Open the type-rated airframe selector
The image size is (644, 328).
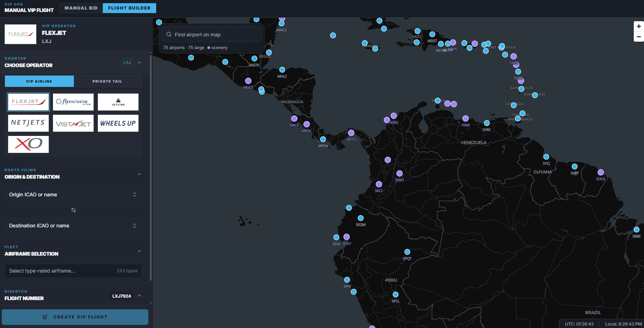[73, 271]
